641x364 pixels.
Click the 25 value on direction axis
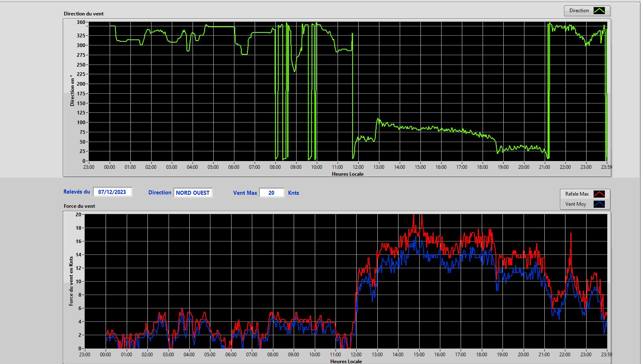tap(82, 151)
